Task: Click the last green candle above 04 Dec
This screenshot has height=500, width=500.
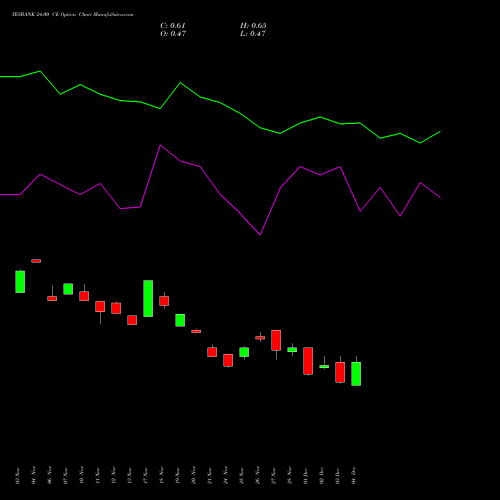Action: pos(356,374)
